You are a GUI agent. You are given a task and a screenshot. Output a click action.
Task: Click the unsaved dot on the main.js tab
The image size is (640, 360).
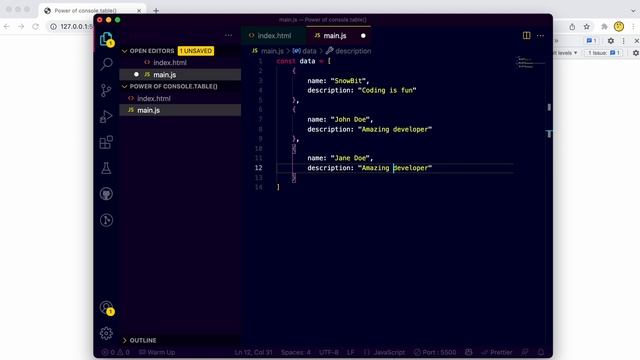click(363, 36)
